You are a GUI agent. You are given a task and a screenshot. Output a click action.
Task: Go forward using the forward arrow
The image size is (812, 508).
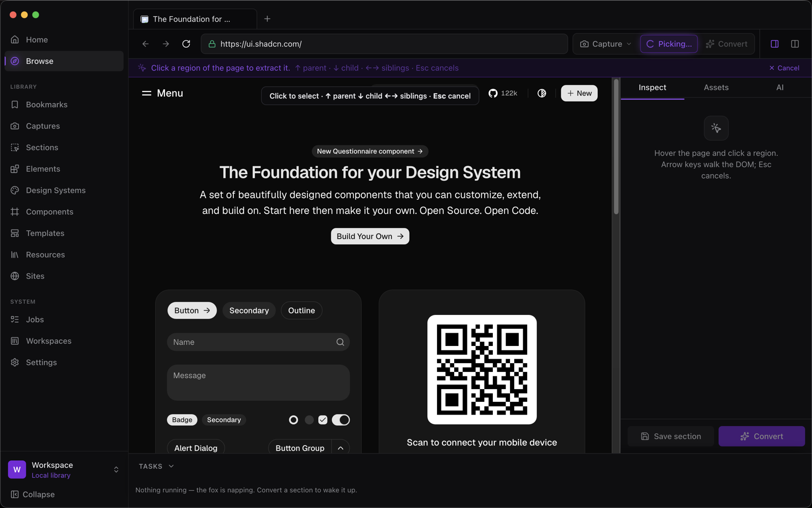(x=166, y=44)
